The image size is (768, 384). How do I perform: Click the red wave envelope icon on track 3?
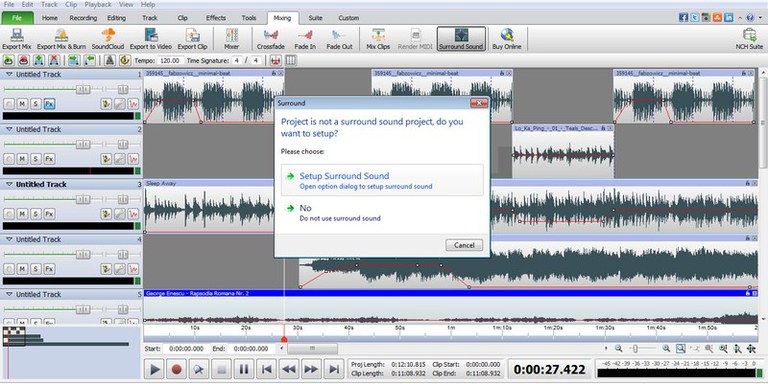133,214
